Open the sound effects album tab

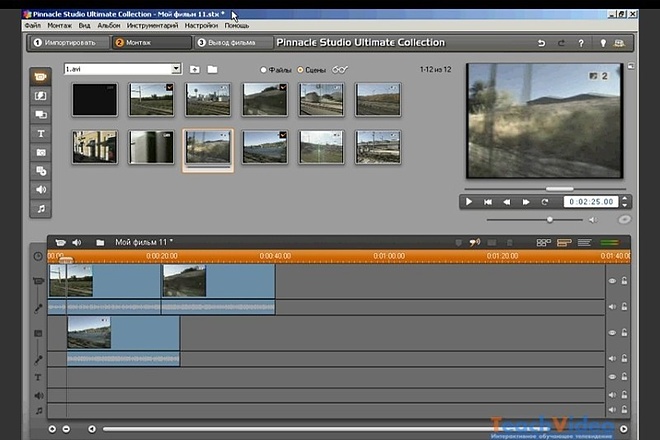point(40,189)
